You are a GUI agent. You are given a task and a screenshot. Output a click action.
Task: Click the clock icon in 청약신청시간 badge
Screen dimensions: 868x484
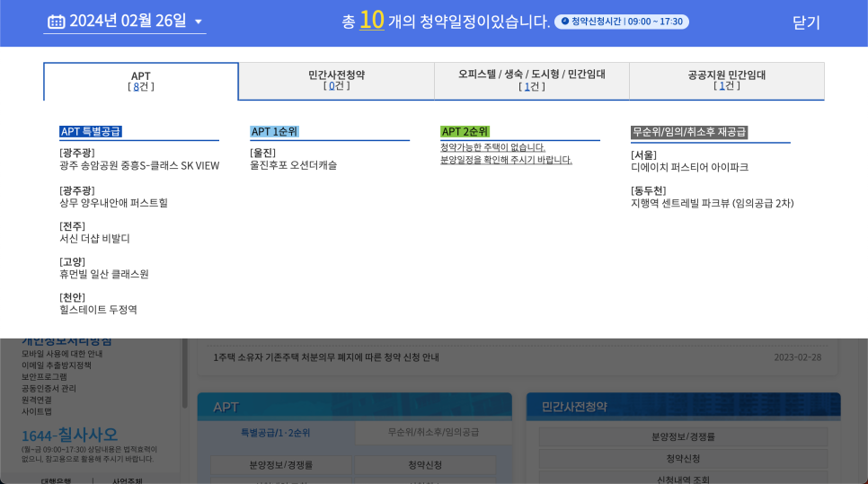pyautogui.click(x=564, y=21)
